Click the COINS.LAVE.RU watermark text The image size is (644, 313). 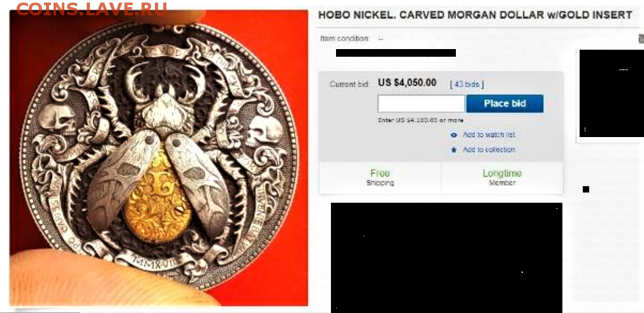click(x=92, y=9)
